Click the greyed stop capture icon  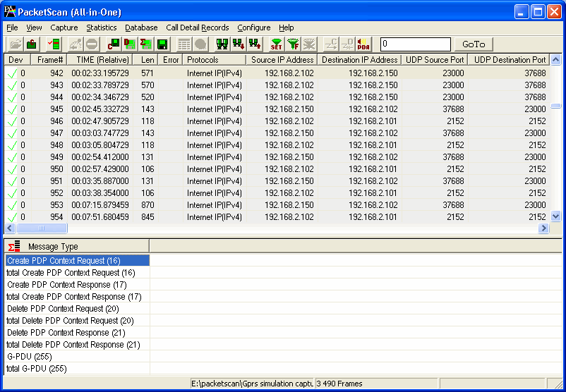(92, 44)
